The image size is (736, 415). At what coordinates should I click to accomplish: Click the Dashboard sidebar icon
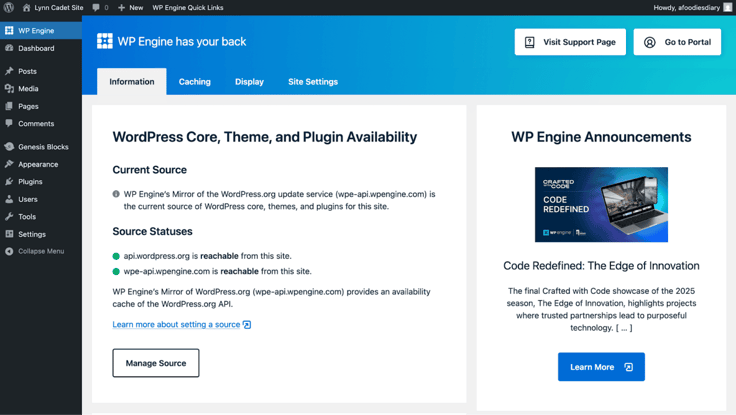click(9, 48)
